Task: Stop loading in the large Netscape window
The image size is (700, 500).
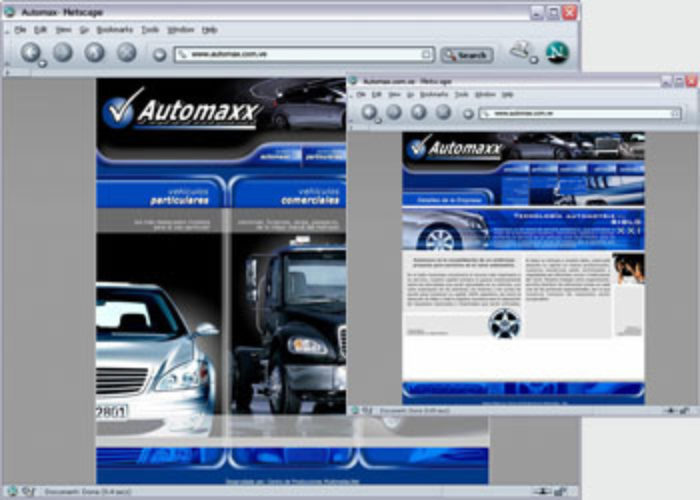Action: tap(127, 52)
